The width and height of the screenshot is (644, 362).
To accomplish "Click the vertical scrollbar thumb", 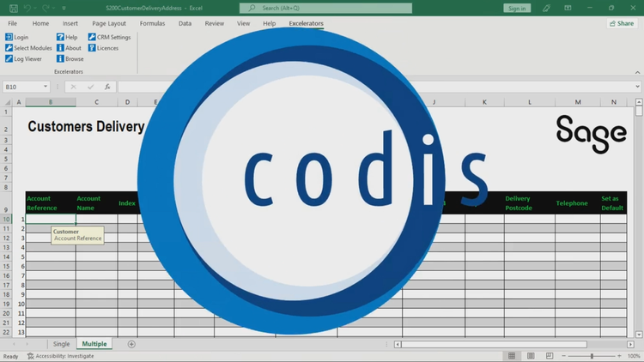I will (x=639, y=111).
